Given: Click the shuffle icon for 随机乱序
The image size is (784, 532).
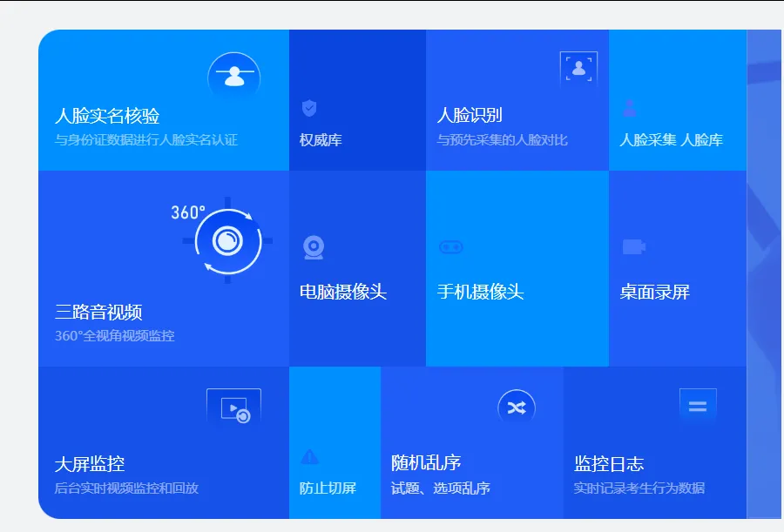Looking at the screenshot, I should (517, 407).
